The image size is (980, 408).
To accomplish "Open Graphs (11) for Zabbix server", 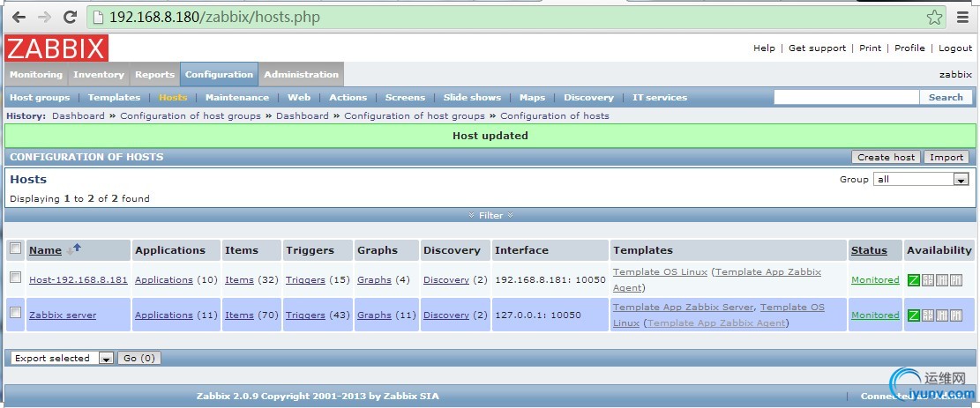I will pos(374,315).
